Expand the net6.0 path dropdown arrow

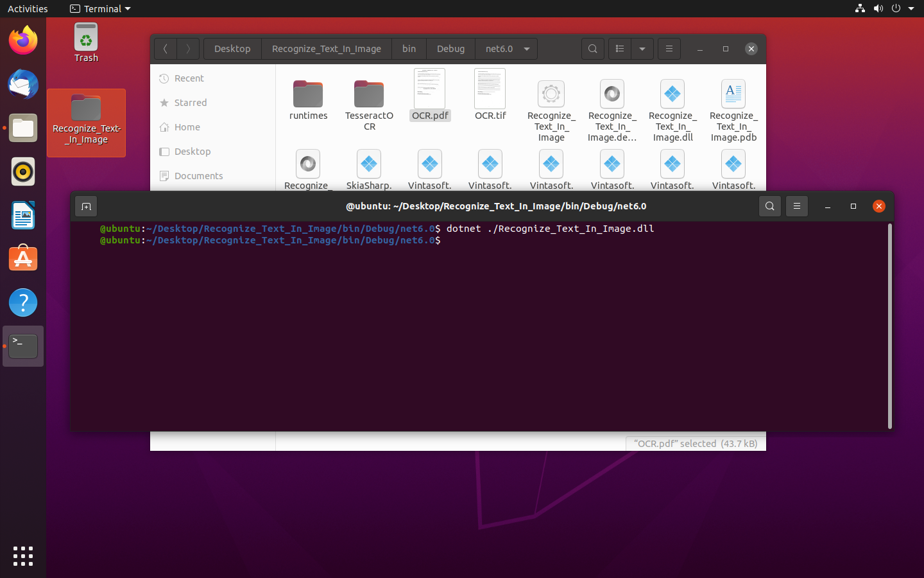coord(527,49)
